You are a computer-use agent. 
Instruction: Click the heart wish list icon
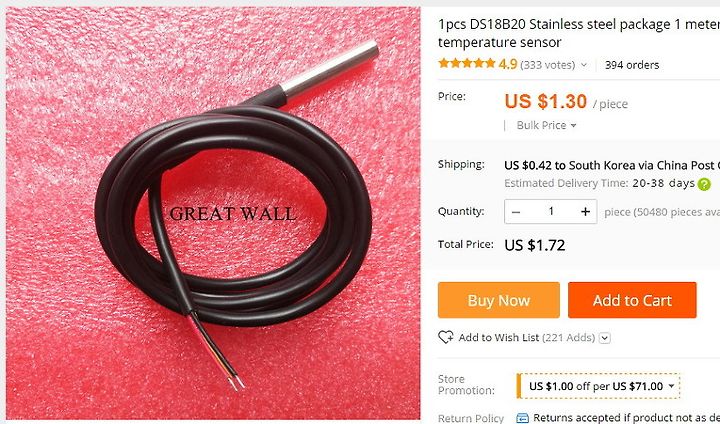point(445,338)
